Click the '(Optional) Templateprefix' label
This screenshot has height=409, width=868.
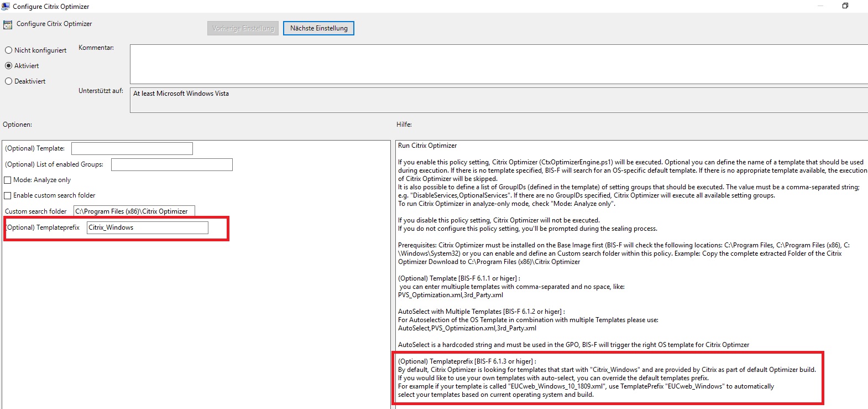click(x=43, y=227)
